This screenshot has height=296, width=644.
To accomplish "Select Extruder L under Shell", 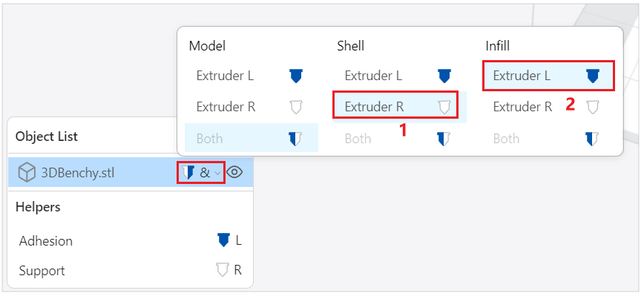I will click(x=399, y=76).
